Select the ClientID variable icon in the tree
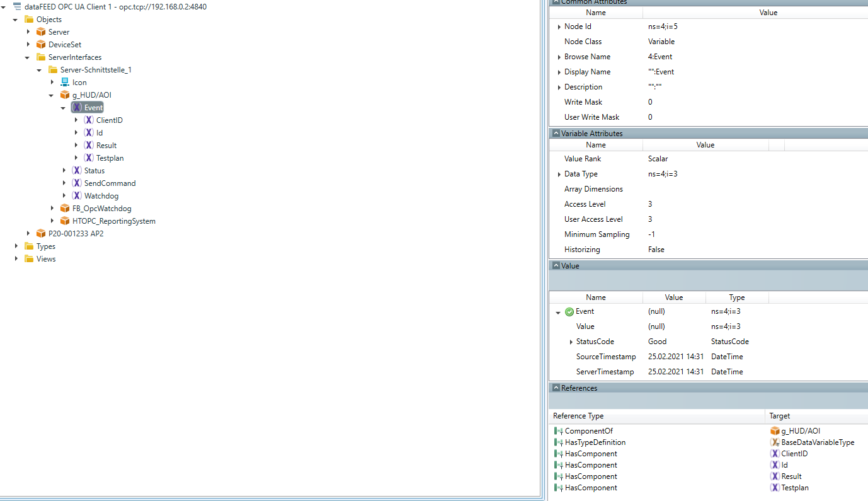The height and width of the screenshot is (501, 868). pyautogui.click(x=88, y=120)
